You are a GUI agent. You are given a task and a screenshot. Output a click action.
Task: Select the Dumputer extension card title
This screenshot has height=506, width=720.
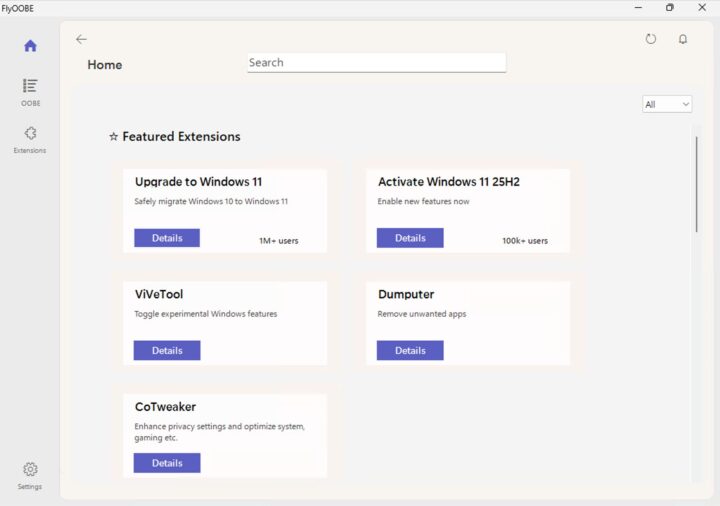406,294
